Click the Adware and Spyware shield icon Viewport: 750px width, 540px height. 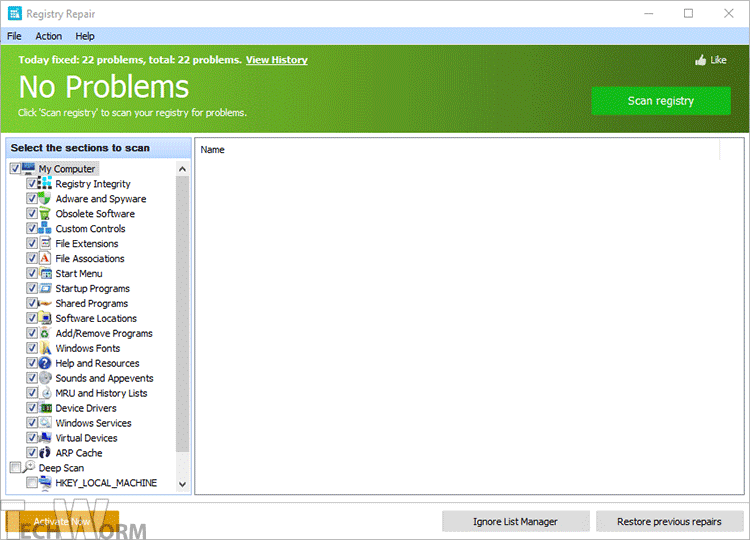[46, 199]
